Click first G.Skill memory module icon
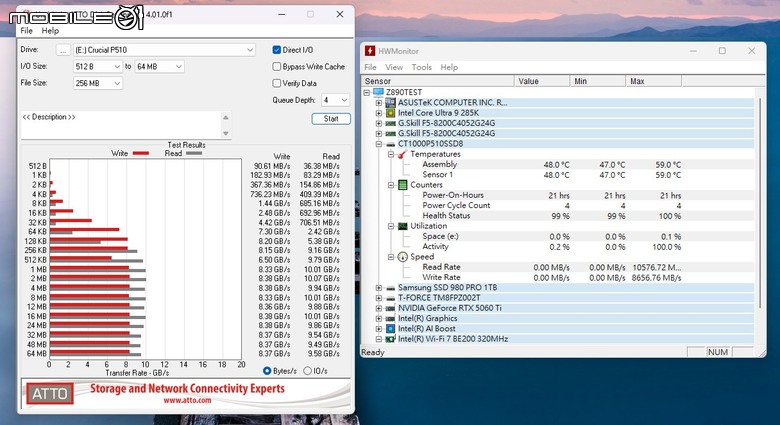 390,123
